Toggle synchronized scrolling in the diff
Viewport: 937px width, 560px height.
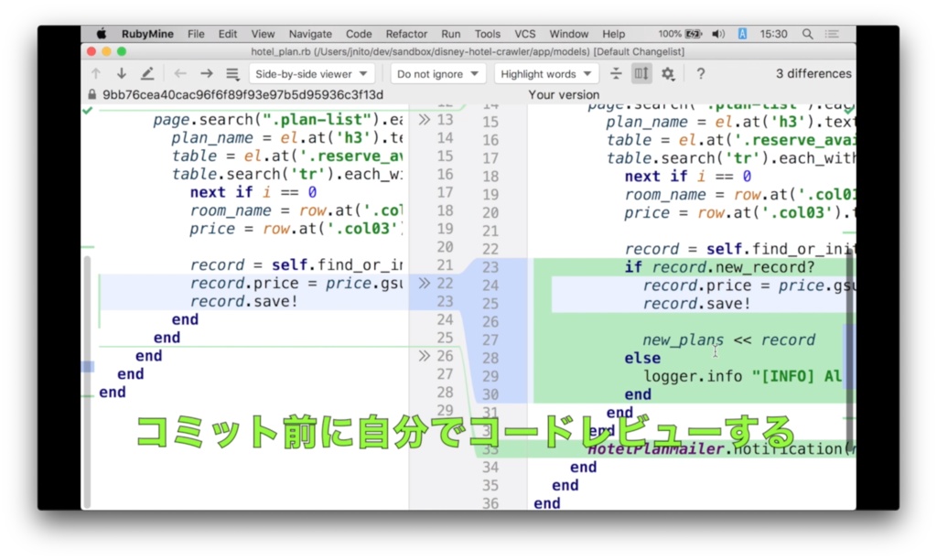[x=641, y=73]
